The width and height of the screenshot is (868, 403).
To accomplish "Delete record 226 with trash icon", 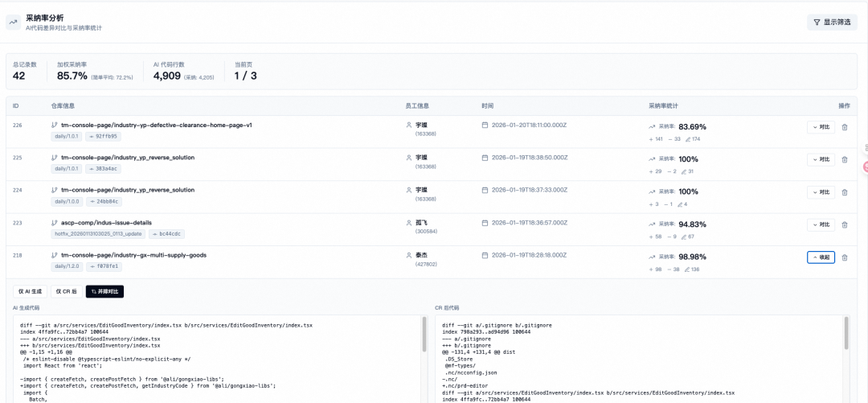I will pyautogui.click(x=844, y=127).
